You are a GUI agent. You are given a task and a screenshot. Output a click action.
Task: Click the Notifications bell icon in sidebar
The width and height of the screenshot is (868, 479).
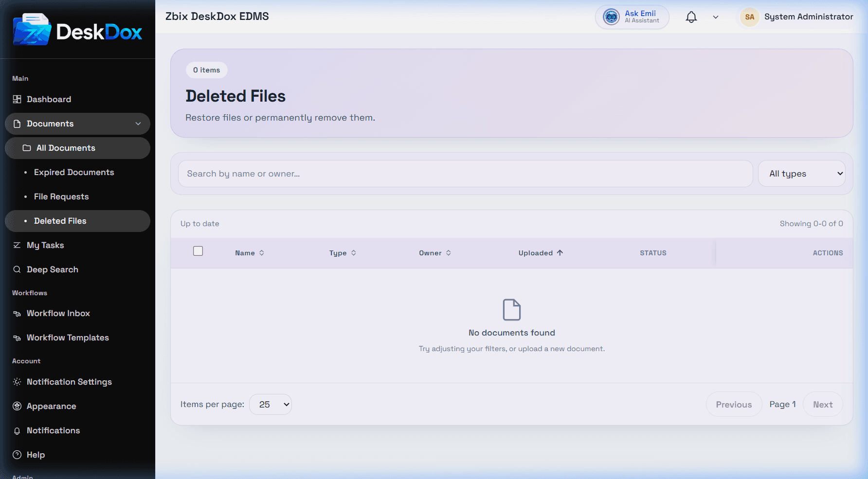pyautogui.click(x=17, y=431)
